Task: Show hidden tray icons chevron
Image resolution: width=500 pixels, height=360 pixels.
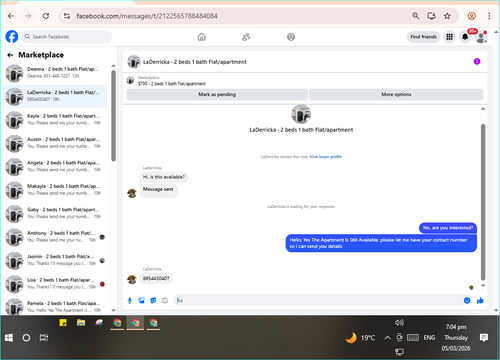Action: (x=387, y=338)
